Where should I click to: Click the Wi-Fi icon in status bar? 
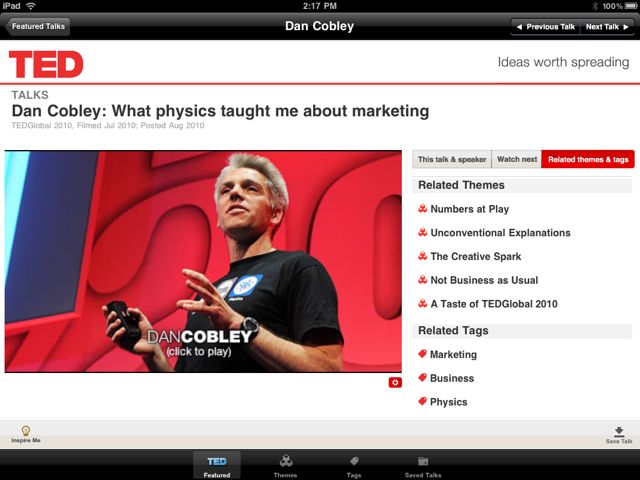pyautogui.click(x=31, y=6)
